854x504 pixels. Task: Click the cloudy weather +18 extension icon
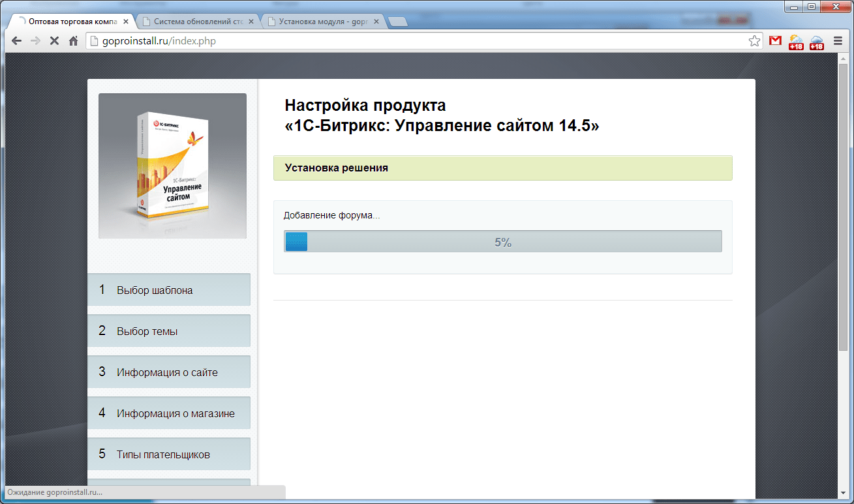pyautogui.click(x=816, y=42)
